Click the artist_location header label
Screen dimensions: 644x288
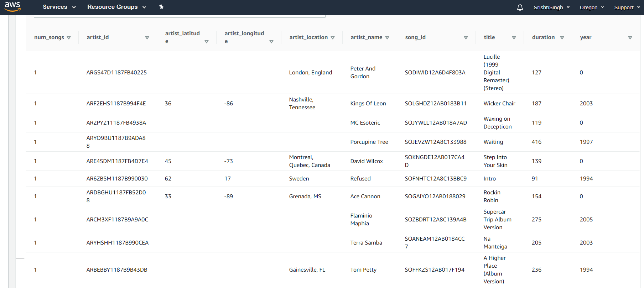(x=308, y=37)
